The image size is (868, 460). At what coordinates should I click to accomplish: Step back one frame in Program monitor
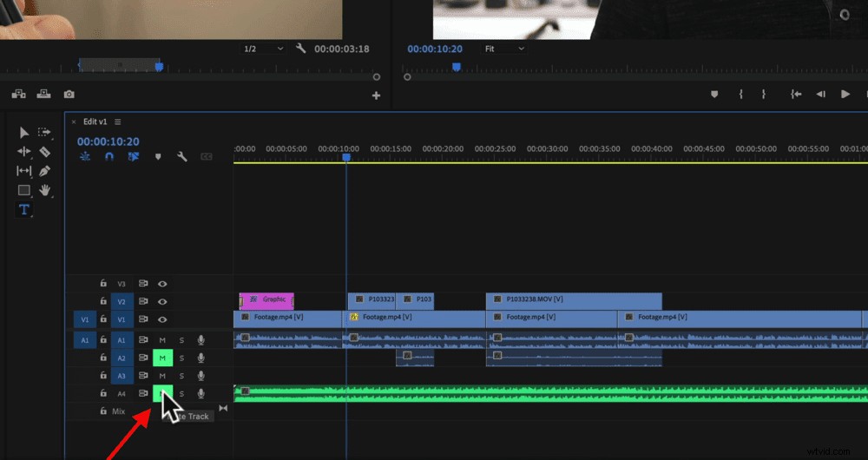(x=821, y=94)
